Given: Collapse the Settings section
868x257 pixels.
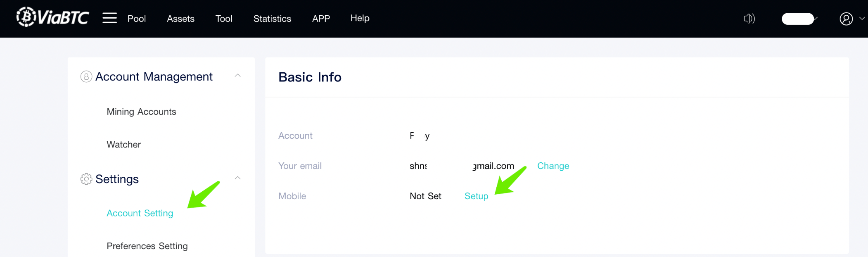Looking at the screenshot, I should (238, 178).
